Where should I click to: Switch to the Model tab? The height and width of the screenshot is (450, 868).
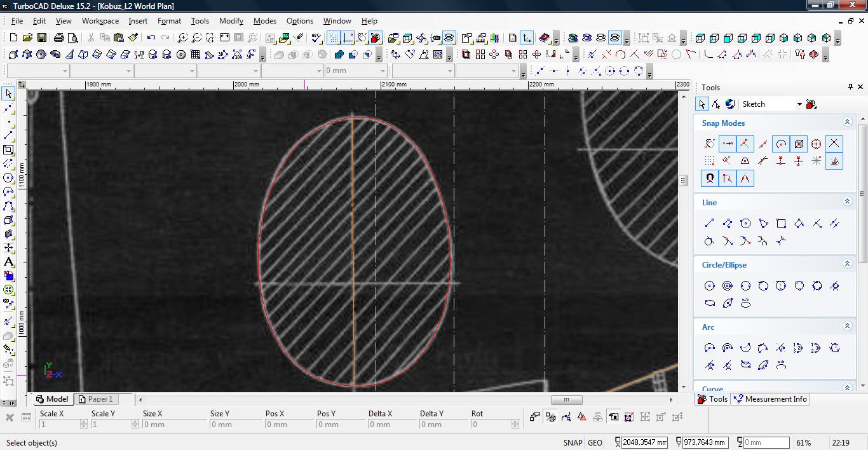pos(51,399)
